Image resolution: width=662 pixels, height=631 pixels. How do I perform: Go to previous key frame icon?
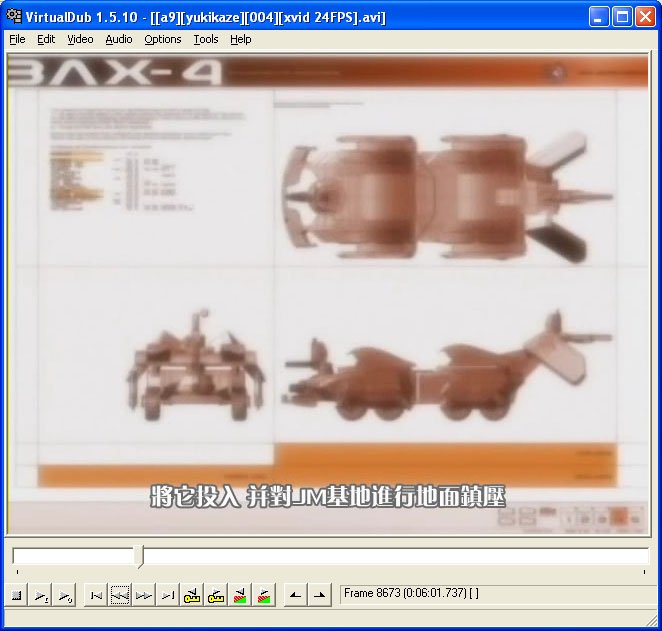coord(192,595)
